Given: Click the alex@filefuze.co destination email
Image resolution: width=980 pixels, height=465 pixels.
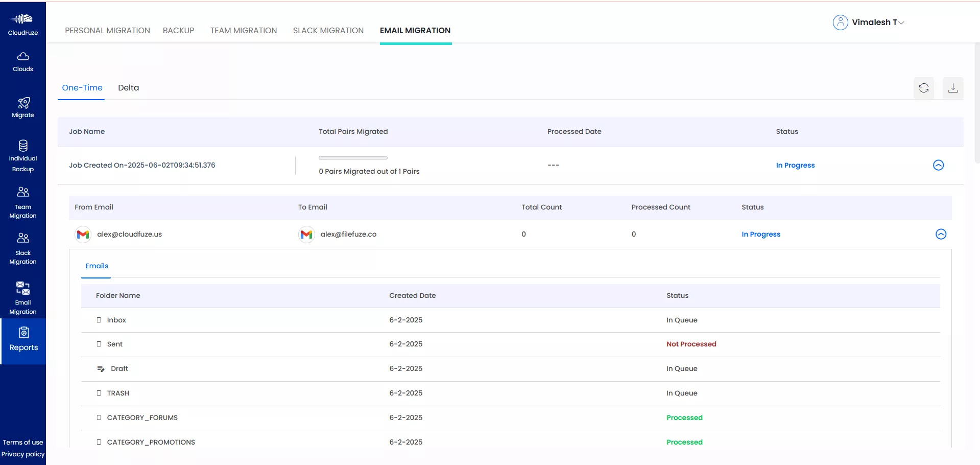Looking at the screenshot, I should tap(348, 234).
